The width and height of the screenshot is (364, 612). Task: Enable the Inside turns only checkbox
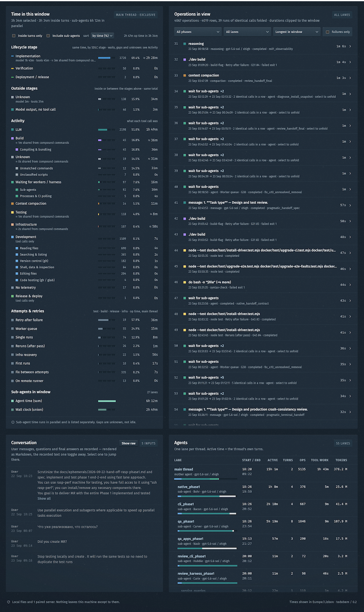point(14,36)
